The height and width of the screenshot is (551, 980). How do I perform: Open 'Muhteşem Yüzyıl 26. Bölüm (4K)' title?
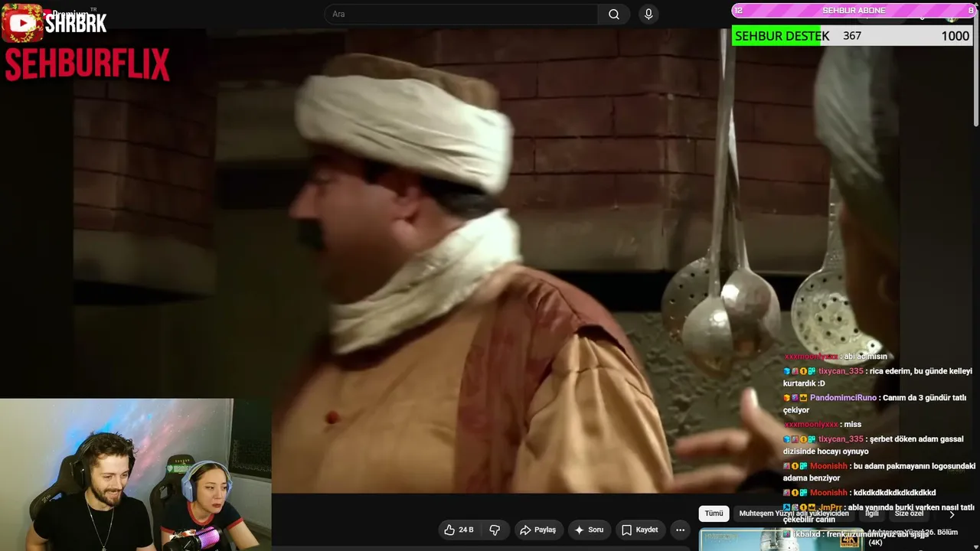click(x=913, y=537)
